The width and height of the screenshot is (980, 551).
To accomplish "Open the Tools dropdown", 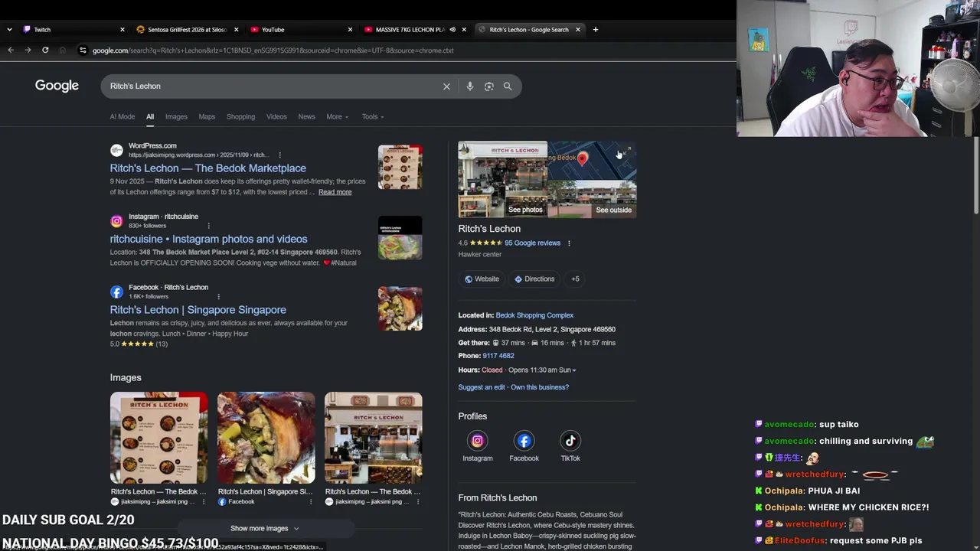I will coord(373,117).
